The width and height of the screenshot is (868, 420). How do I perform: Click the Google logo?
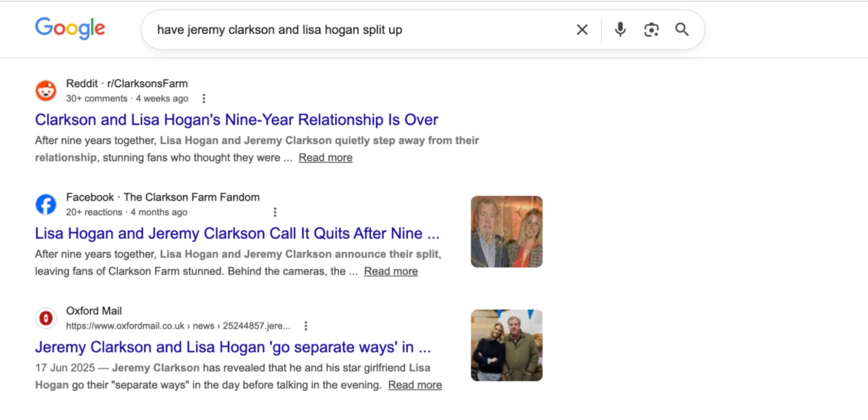(70, 28)
